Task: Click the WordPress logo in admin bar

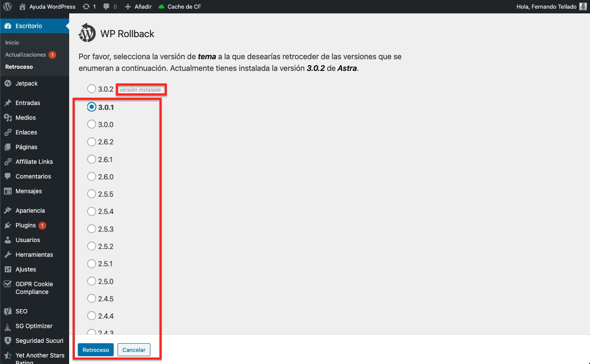Action: [x=7, y=6]
